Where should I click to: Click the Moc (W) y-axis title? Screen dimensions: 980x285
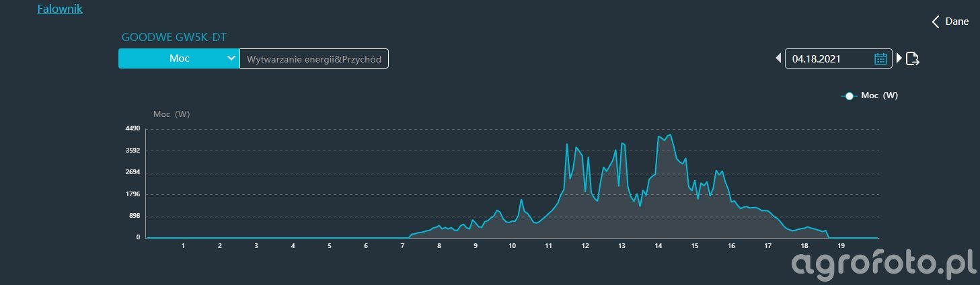(172, 114)
